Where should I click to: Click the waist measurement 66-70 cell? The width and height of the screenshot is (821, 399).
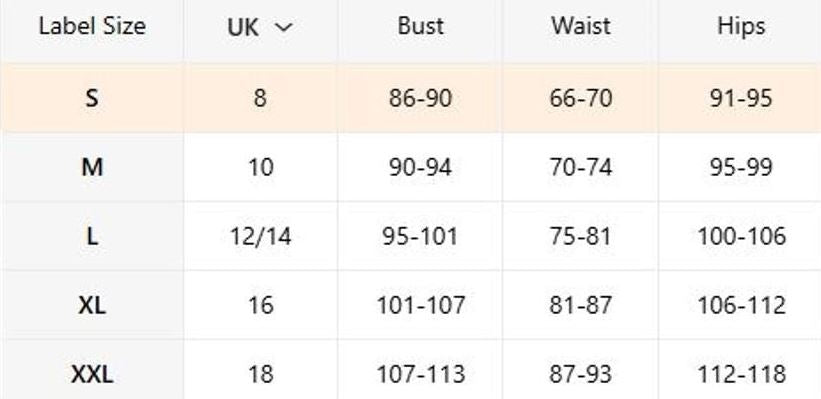[580, 98]
